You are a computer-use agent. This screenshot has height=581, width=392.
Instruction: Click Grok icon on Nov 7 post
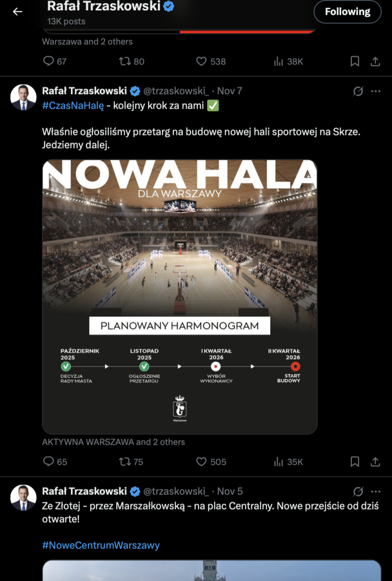[358, 91]
